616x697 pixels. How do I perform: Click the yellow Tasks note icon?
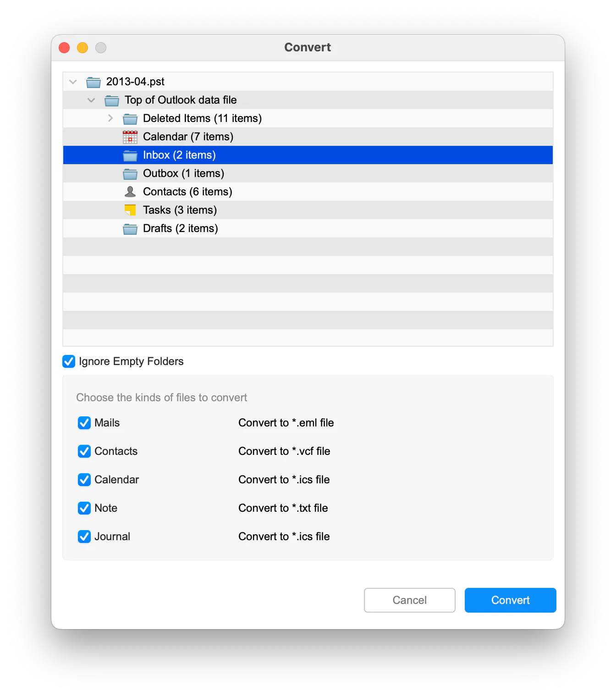point(130,210)
